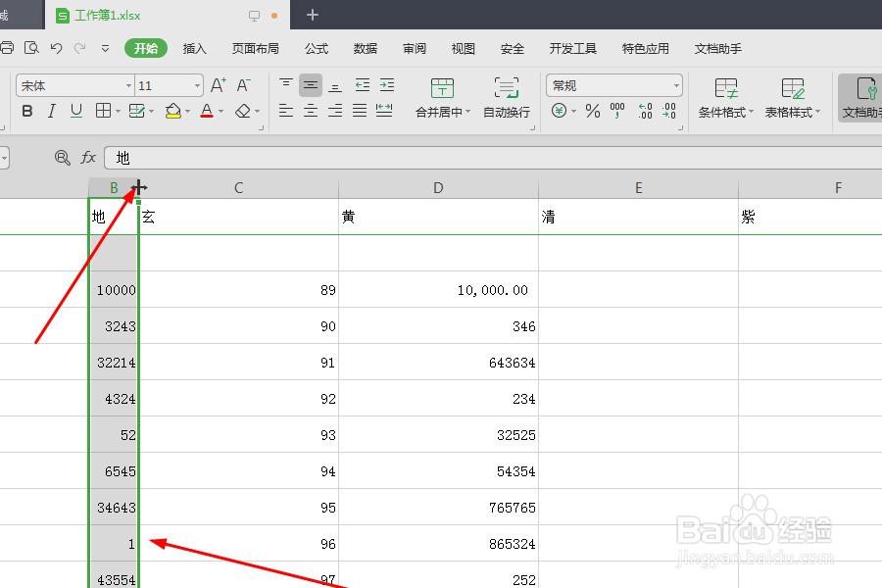Open the 页面布局 ribbon tab
The image size is (882, 588).
[x=256, y=48]
